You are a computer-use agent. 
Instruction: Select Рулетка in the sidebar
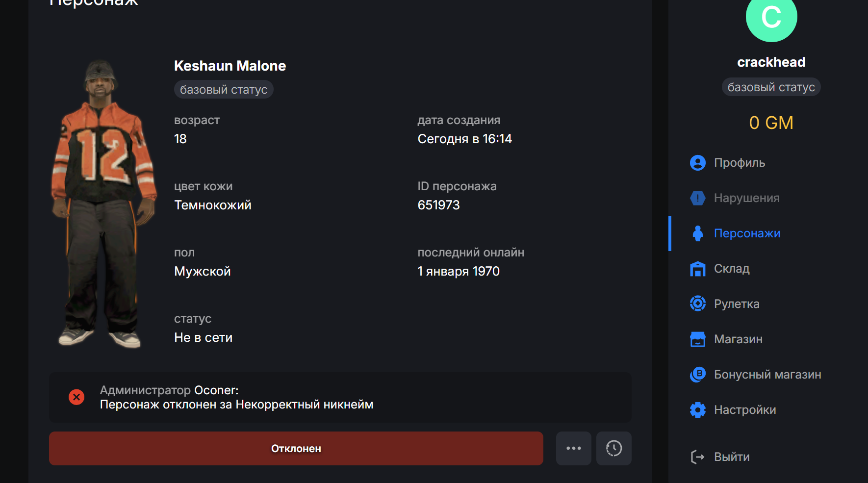[x=736, y=304]
